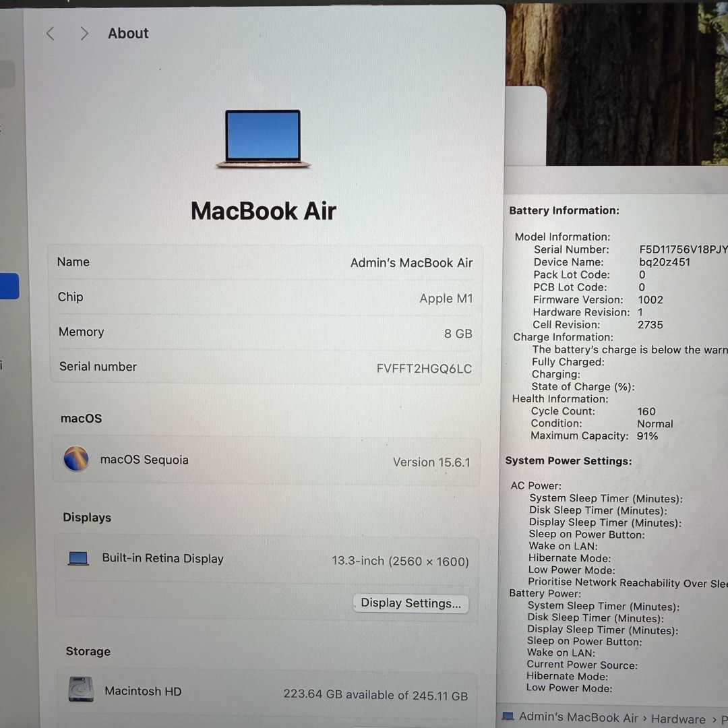Viewport: 728px width, 728px height.
Task: Click the System Power Settings heading
Action: 568,460
